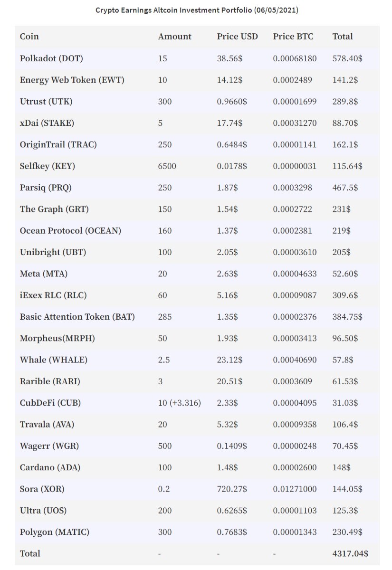The height and width of the screenshot is (570, 392).
Task: Select the Energy Web Token (EWT) cell
Action: [72, 80]
